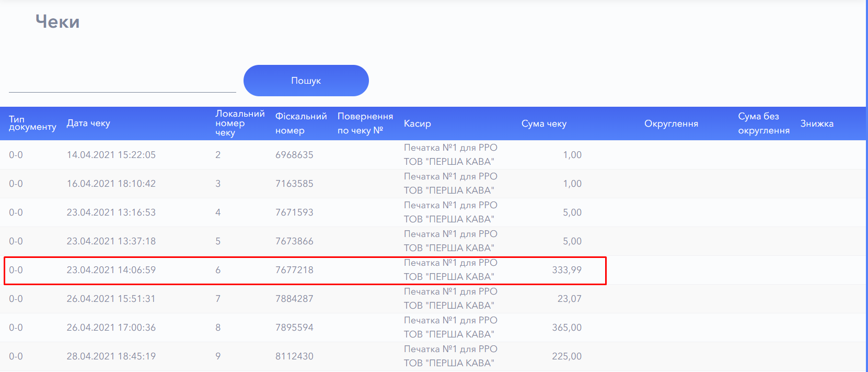Click the Тип документу column header

pos(32,123)
